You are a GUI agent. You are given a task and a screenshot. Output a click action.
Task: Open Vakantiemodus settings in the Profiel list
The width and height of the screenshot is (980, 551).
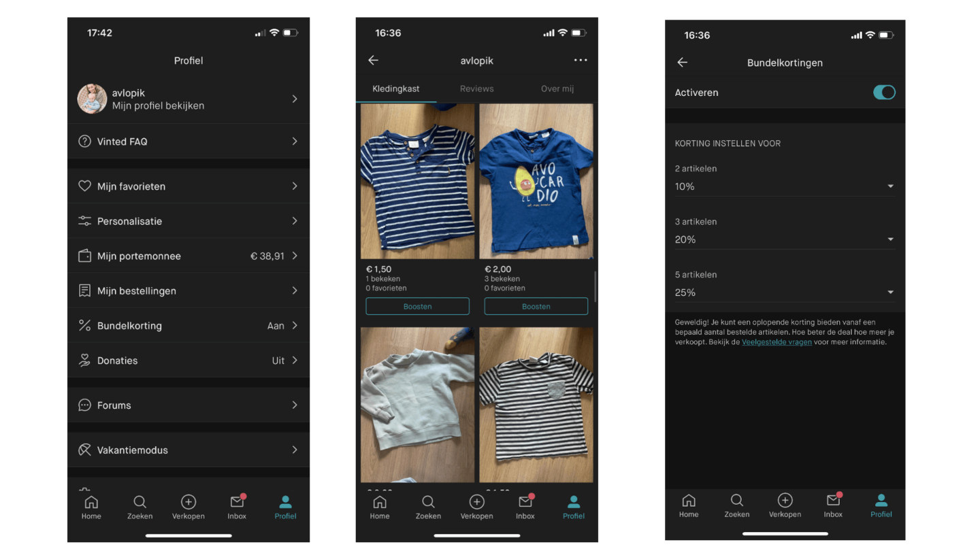click(x=189, y=450)
